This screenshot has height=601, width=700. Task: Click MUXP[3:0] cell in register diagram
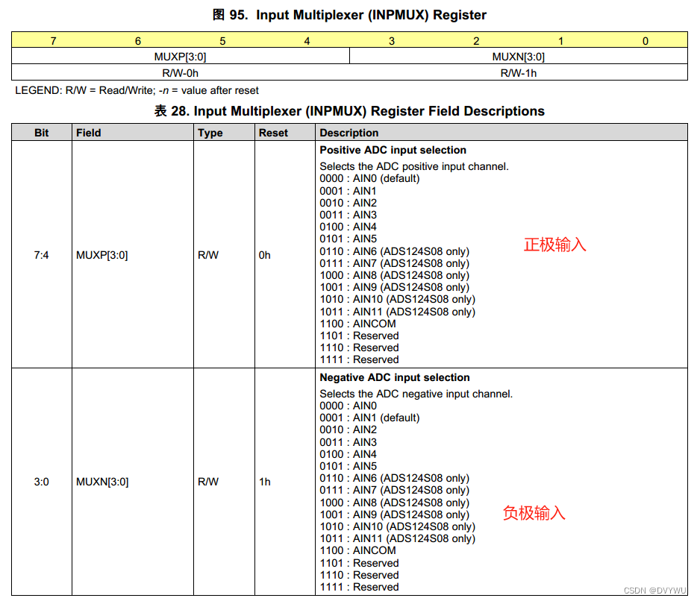point(181,57)
